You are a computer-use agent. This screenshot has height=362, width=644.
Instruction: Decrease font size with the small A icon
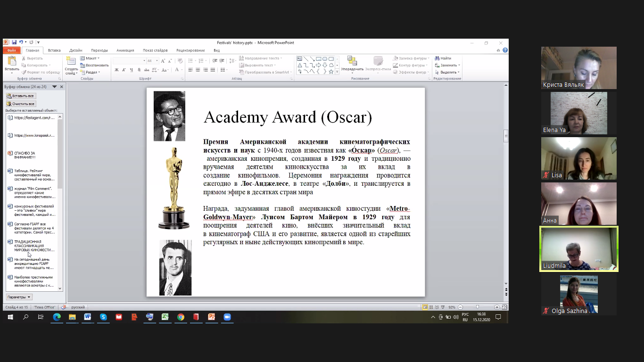coord(170,61)
